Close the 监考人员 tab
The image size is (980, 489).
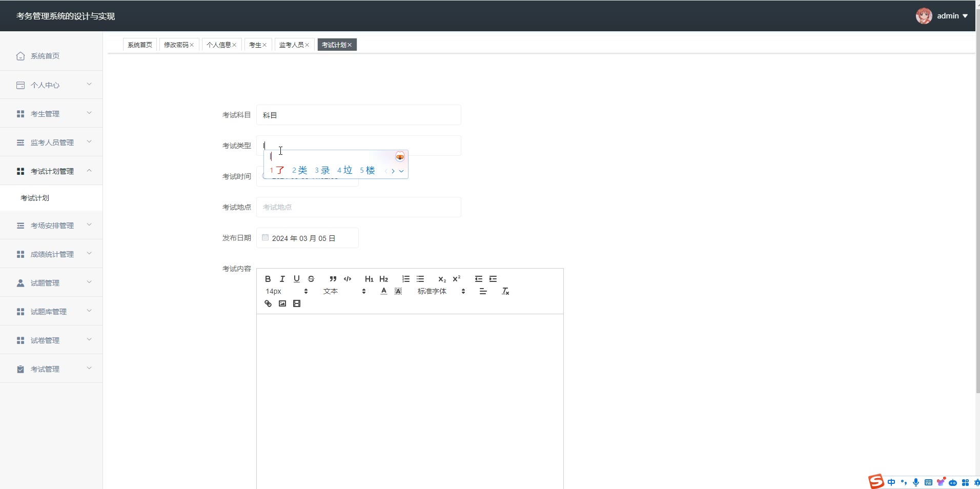(307, 45)
